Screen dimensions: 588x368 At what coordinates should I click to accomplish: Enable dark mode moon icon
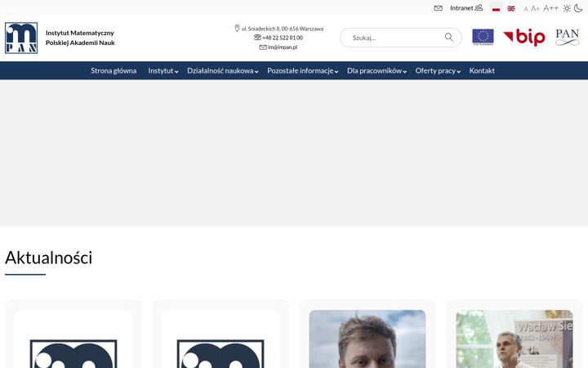[578, 8]
